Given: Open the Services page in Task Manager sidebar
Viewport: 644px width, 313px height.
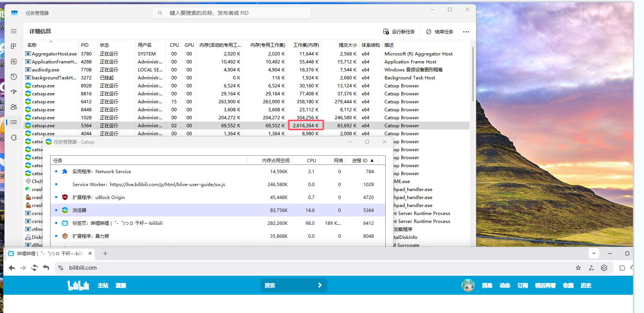Looking at the screenshot, I should (x=14, y=138).
